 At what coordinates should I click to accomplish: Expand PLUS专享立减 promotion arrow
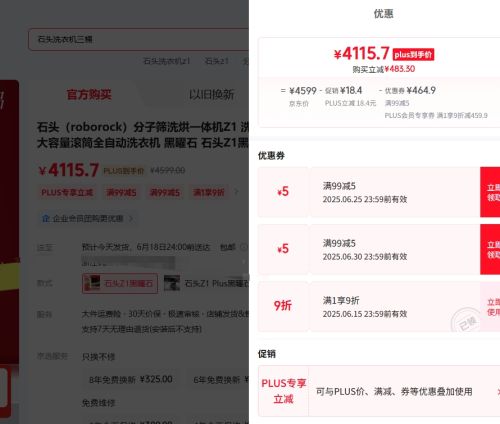click(498, 391)
